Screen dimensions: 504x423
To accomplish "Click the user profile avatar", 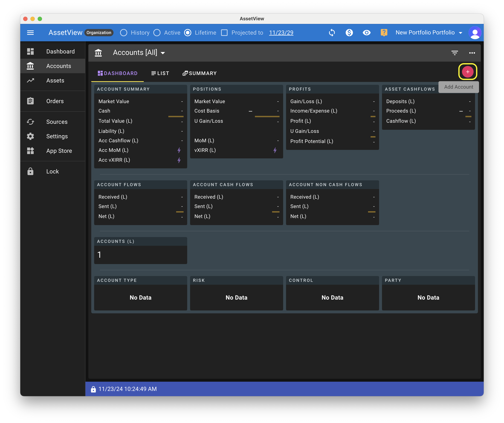I will click(x=474, y=33).
